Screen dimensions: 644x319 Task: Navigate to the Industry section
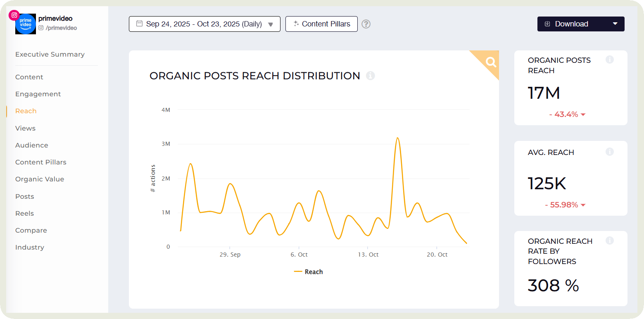29,247
